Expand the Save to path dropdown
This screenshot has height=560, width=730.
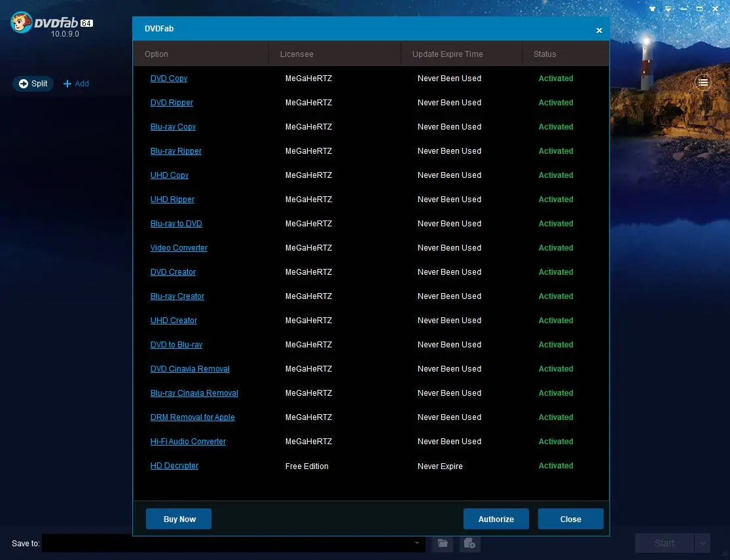tap(416, 543)
